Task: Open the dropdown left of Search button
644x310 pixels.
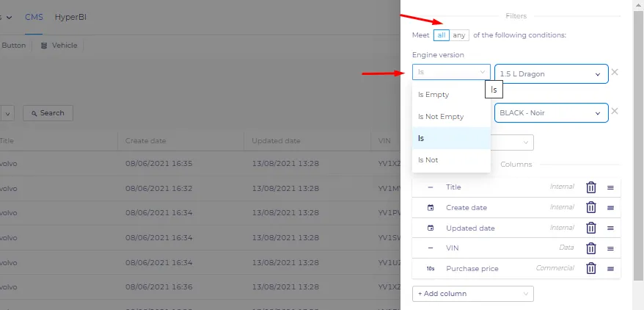Action: pyautogui.click(x=7, y=113)
